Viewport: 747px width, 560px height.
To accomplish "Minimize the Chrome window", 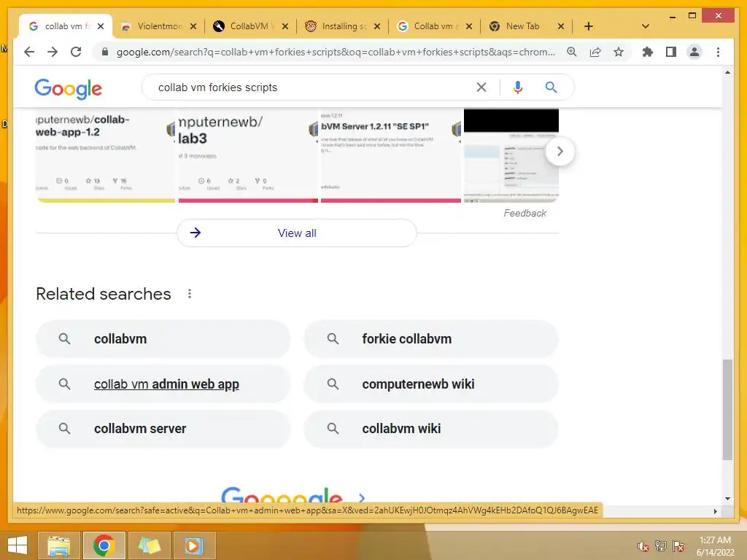I will click(672, 16).
